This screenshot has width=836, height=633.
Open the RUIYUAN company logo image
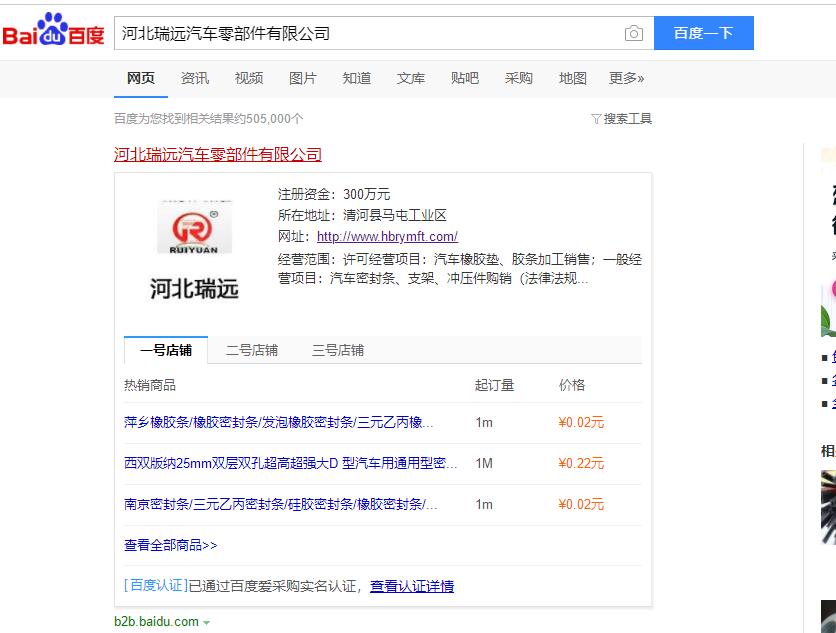pos(195,227)
